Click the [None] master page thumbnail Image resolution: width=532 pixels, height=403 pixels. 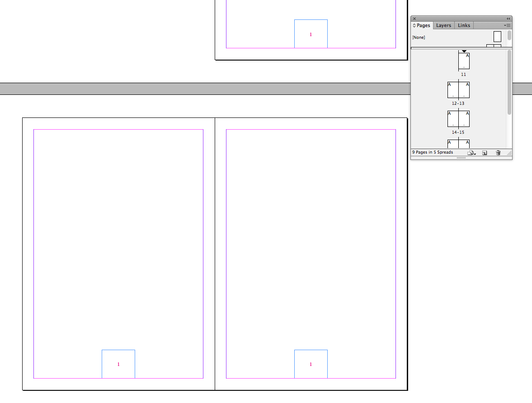click(x=497, y=37)
